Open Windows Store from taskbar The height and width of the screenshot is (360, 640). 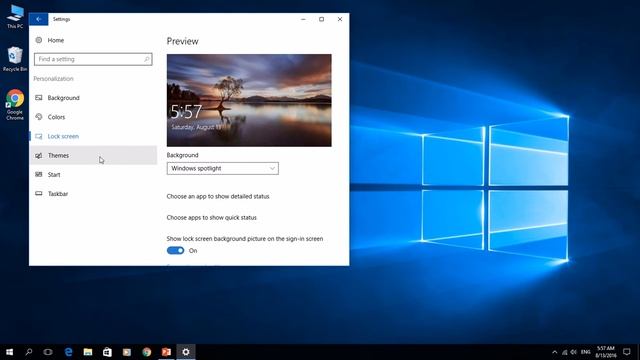tap(107, 352)
